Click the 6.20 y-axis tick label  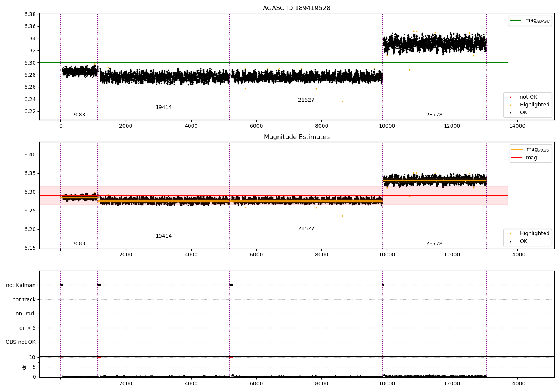pyautogui.click(x=30, y=230)
